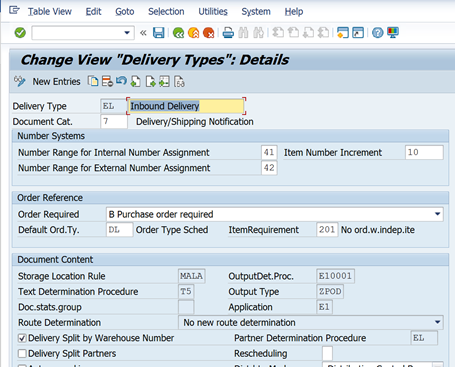Click the Other Entry icon
455x367 pixels.
point(165,81)
